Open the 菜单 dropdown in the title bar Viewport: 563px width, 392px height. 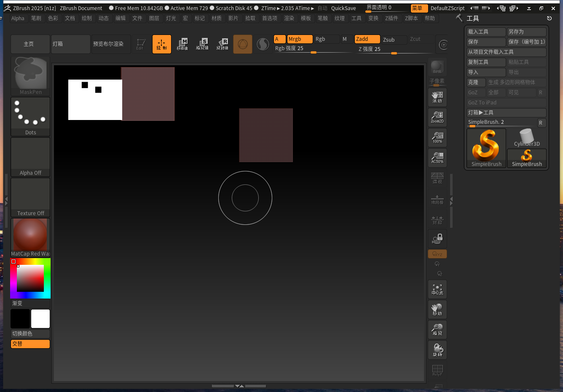tap(418, 8)
